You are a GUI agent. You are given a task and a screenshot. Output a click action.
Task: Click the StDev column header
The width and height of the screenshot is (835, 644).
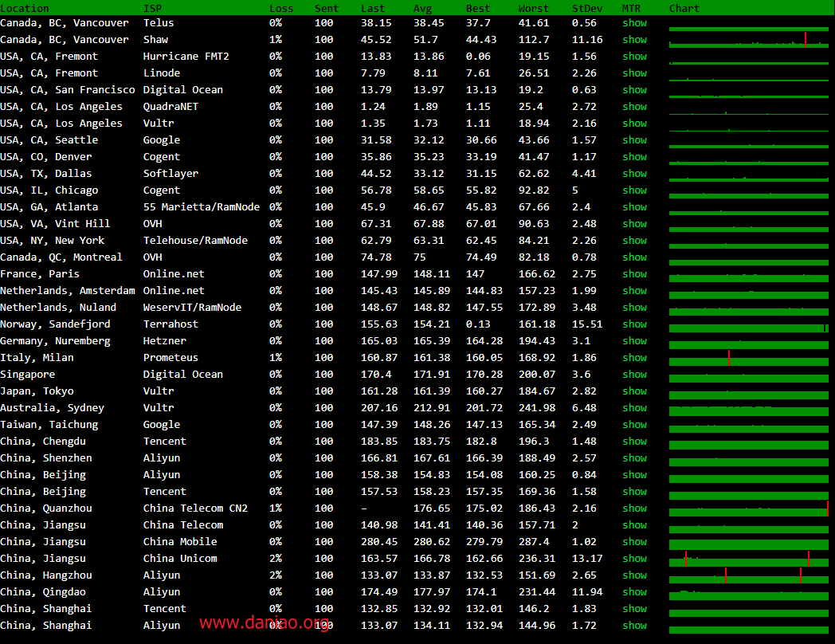pos(587,9)
